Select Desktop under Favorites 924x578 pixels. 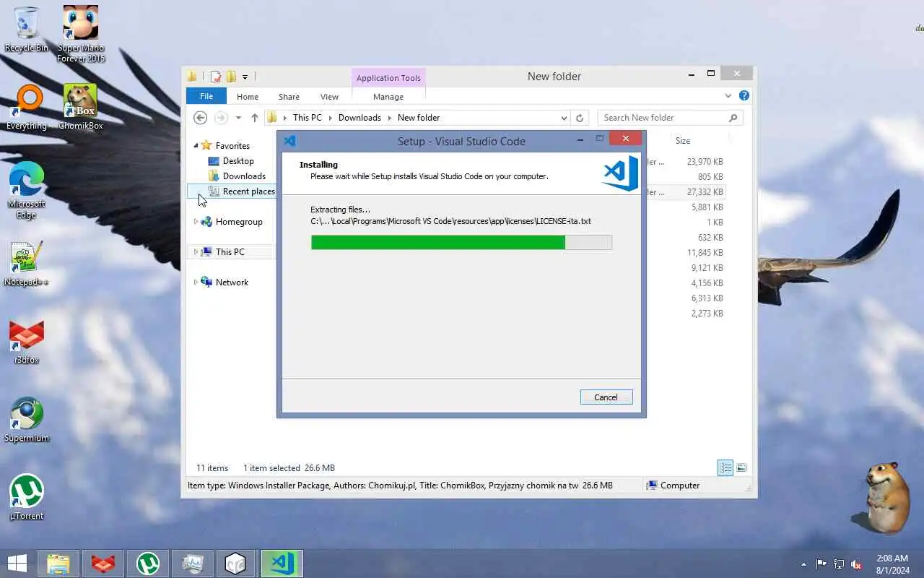tap(238, 161)
